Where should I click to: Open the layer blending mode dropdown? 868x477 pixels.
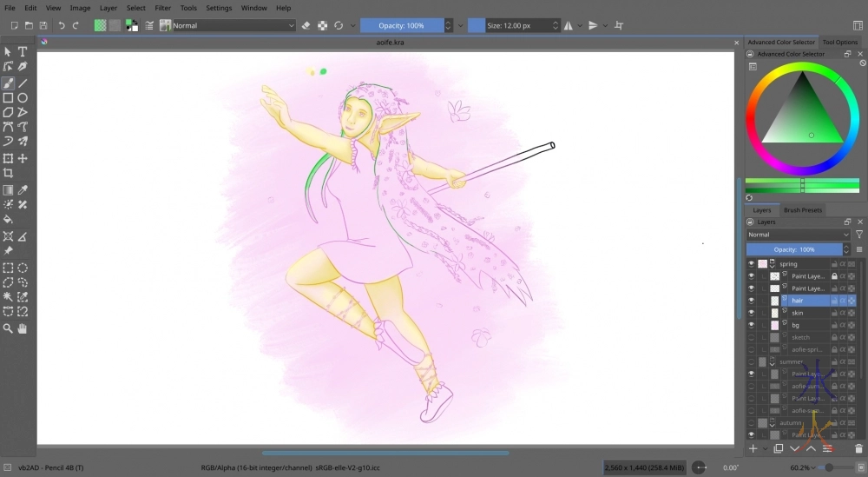(x=799, y=235)
